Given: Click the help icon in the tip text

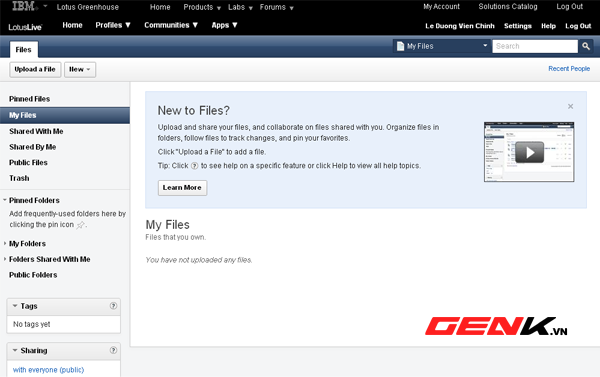Looking at the screenshot, I should click(x=194, y=166).
